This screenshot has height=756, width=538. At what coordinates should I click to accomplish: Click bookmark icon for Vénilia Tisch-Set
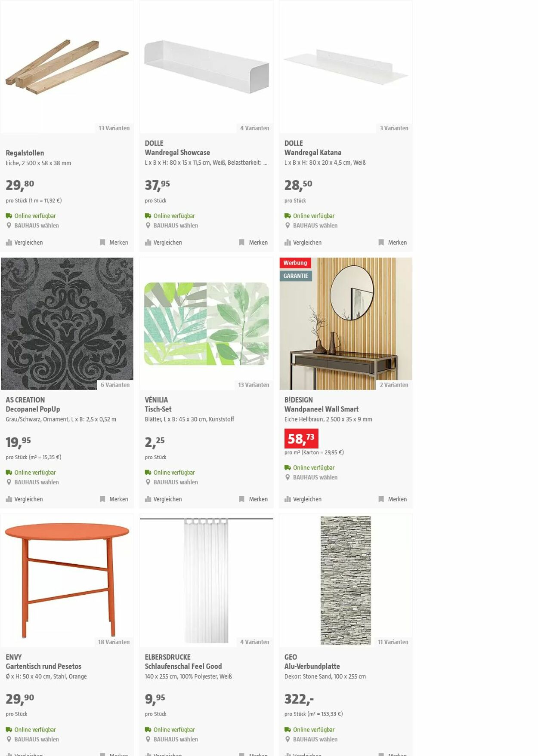[x=241, y=499]
